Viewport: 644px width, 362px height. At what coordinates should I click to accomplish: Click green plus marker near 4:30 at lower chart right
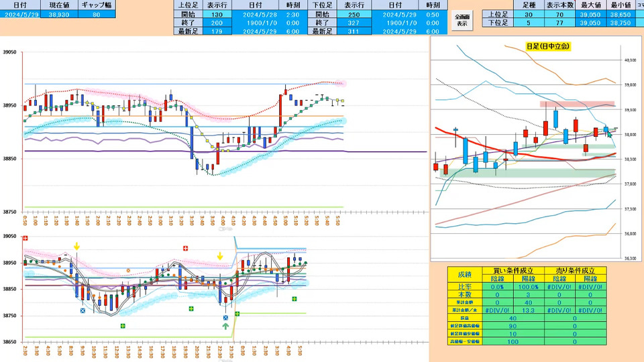(294, 299)
